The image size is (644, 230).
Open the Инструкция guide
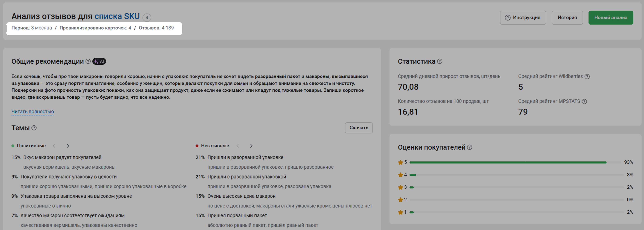point(523,17)
